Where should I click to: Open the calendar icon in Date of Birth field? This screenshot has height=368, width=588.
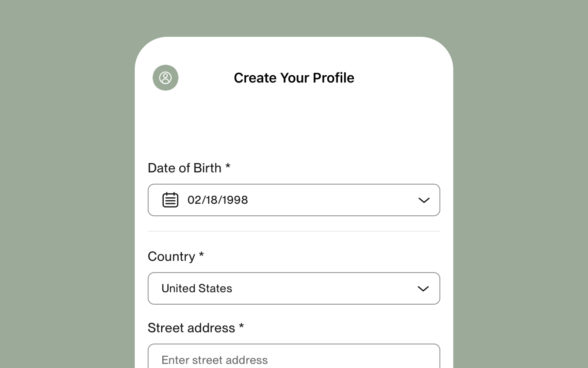coord(171,200)
